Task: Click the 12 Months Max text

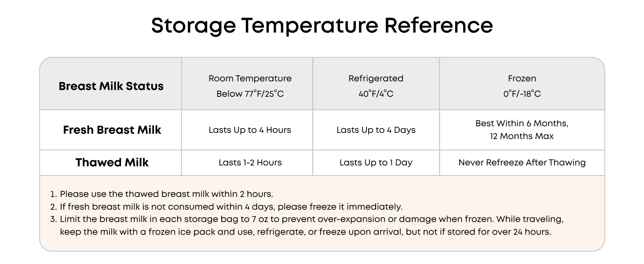Action: pyautogui.click(x=522, y=136)
